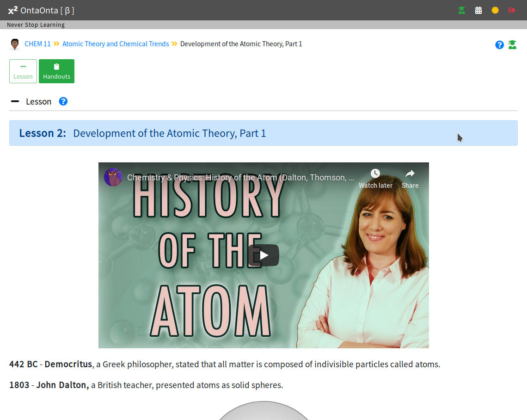Image resolution: width=527 pixels, height=420 pixels.
Task: Play the History of the Atom video
Action: click(263, 256)
